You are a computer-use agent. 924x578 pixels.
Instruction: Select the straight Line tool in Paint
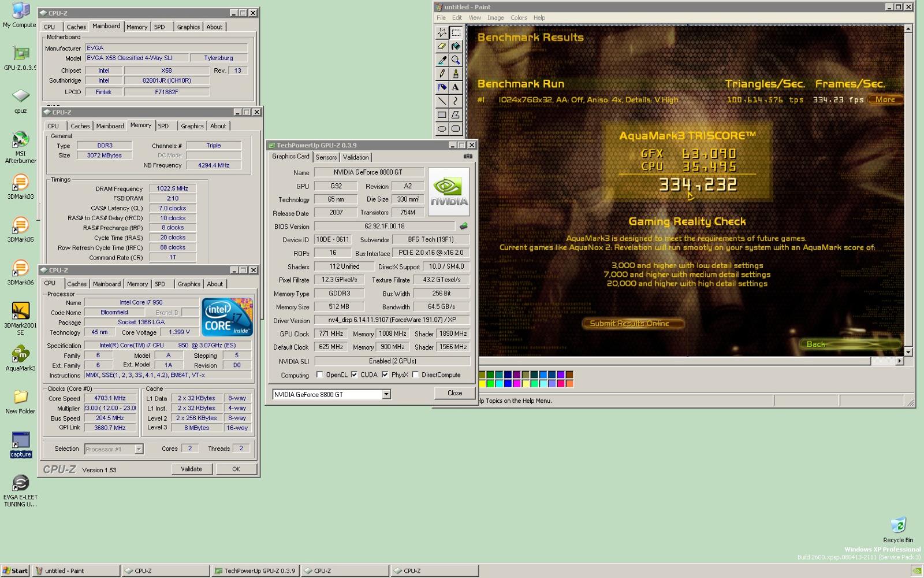(x=442, y=101)
